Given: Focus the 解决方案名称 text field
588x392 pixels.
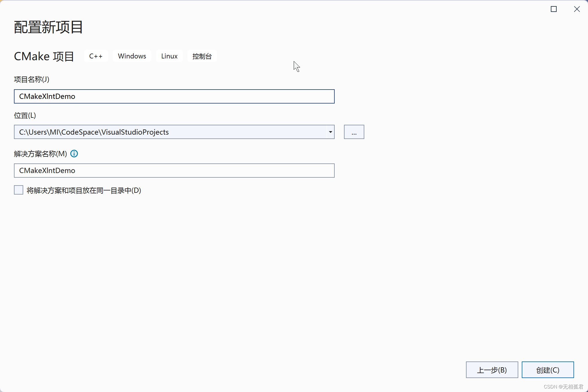Looking at the screenshot, I should point(174,170).
